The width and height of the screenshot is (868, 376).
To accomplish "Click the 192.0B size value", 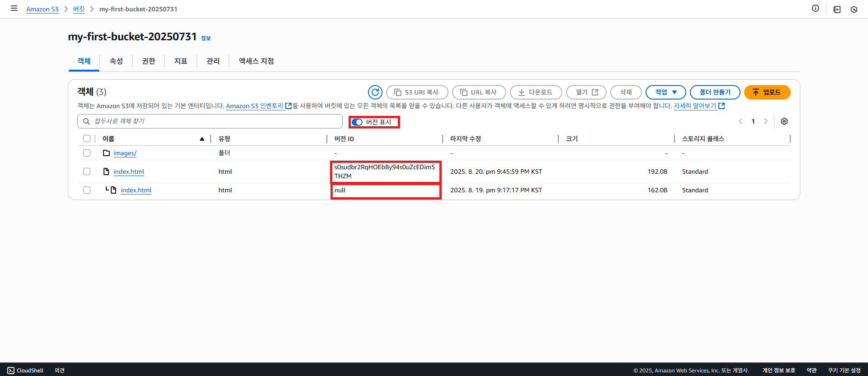I will 657,171.
